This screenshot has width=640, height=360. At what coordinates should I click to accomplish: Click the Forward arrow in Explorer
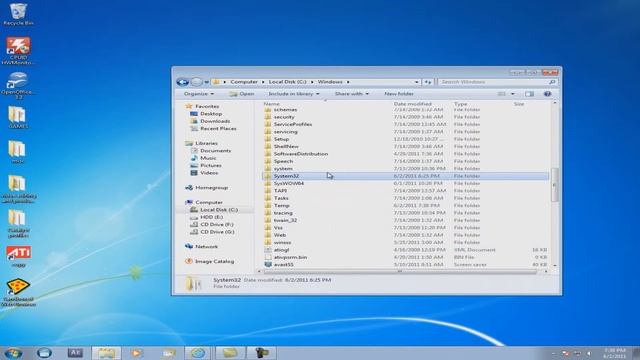coord(196,82)
